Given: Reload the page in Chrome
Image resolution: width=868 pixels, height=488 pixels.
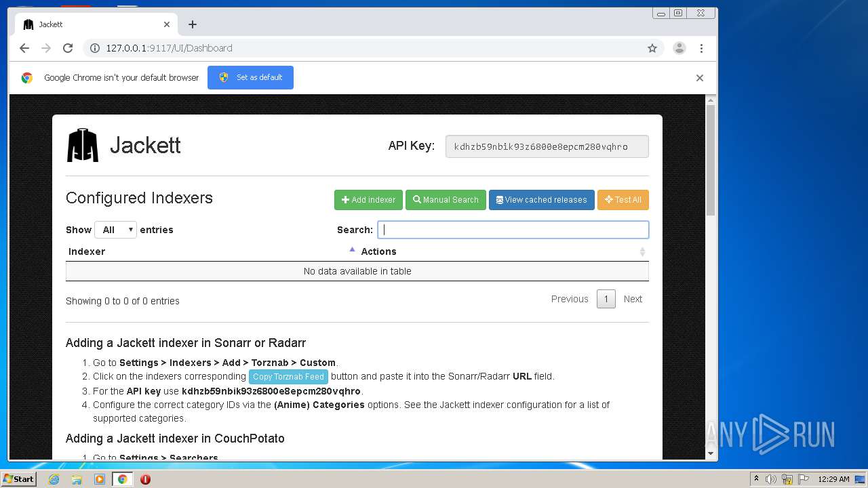Looking at the screenshot, I should pos(68,48).
